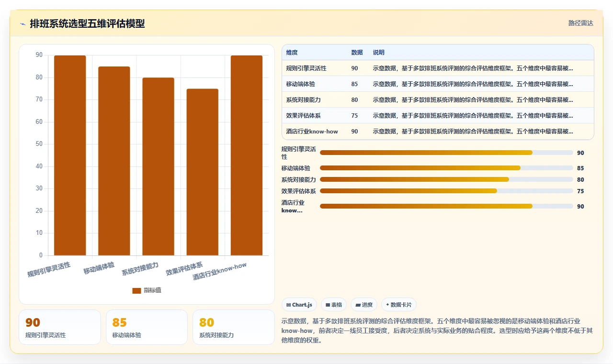Click the 效果评估体系 progress bar
613x364 pixels.
[x=446, y=191]
